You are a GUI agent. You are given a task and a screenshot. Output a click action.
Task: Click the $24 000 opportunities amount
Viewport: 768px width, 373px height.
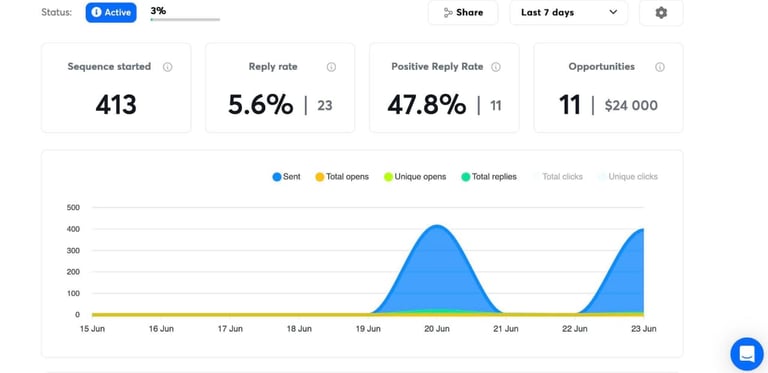(631, 106)
